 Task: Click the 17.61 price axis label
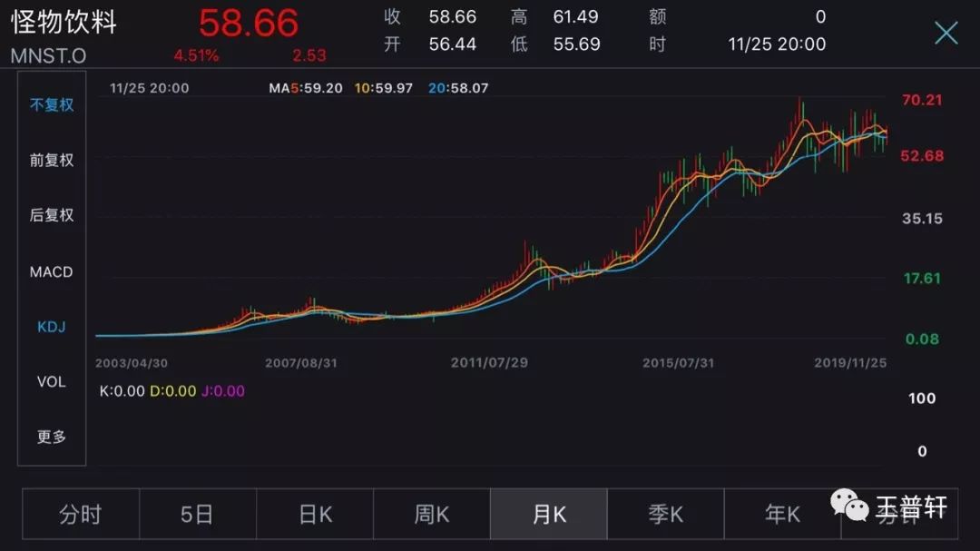922,279
